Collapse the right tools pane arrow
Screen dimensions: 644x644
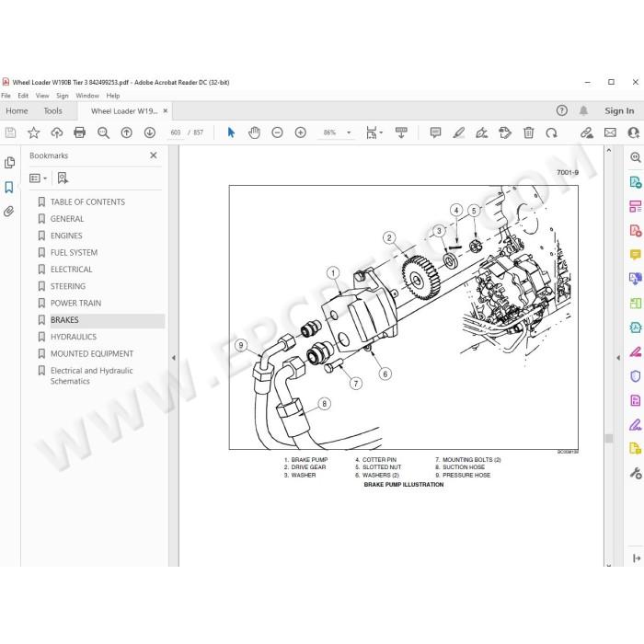click(618, 358)
